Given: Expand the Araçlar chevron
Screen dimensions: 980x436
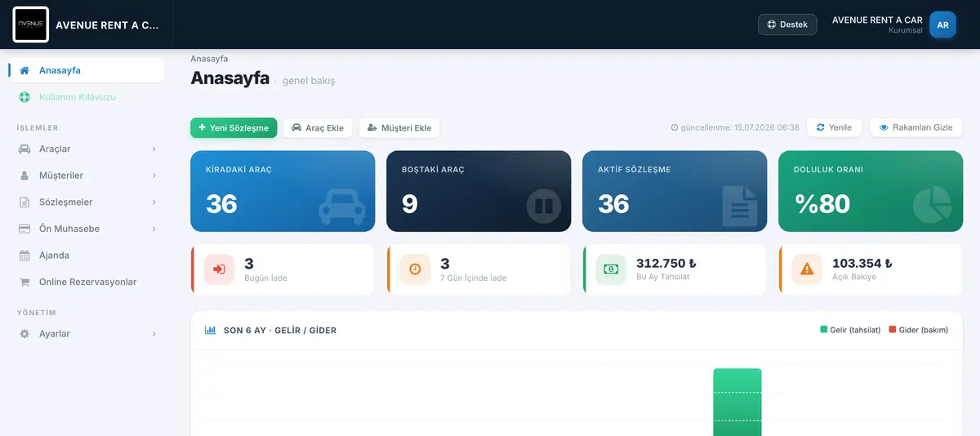Looking at the screenshot, I should point(154,149).
